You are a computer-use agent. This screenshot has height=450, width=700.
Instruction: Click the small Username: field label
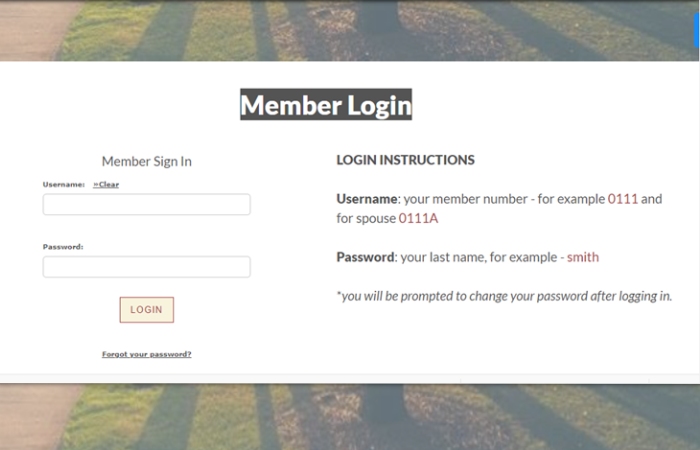point(63,184)
